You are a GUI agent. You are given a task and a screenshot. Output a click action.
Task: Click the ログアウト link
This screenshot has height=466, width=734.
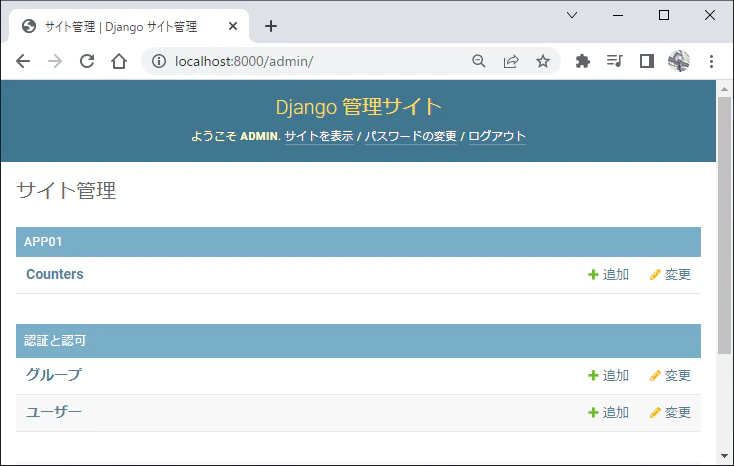pyautogui.click(x=497, y=136)
